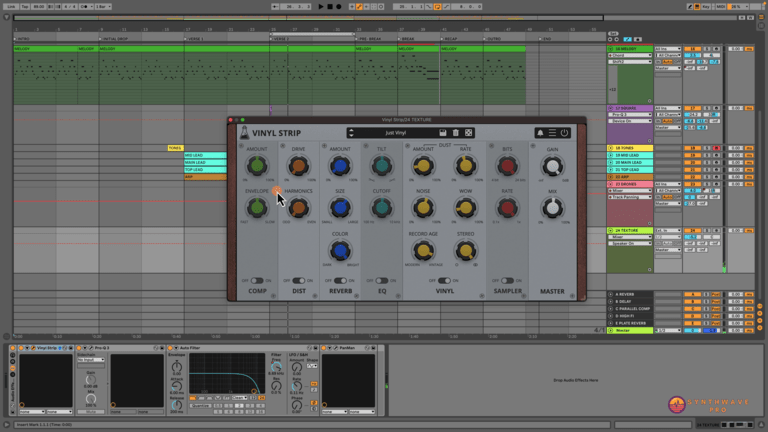768x432 pixels.
Task: Select the Pro-Q 3 device title bar
Action: click(120, 348)
